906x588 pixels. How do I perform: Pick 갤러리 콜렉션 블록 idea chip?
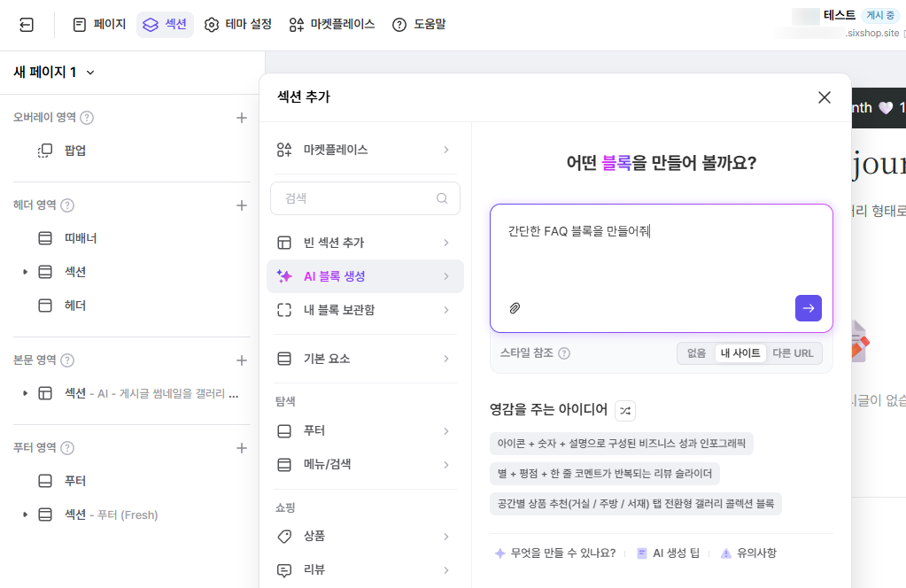coord(636,504)
